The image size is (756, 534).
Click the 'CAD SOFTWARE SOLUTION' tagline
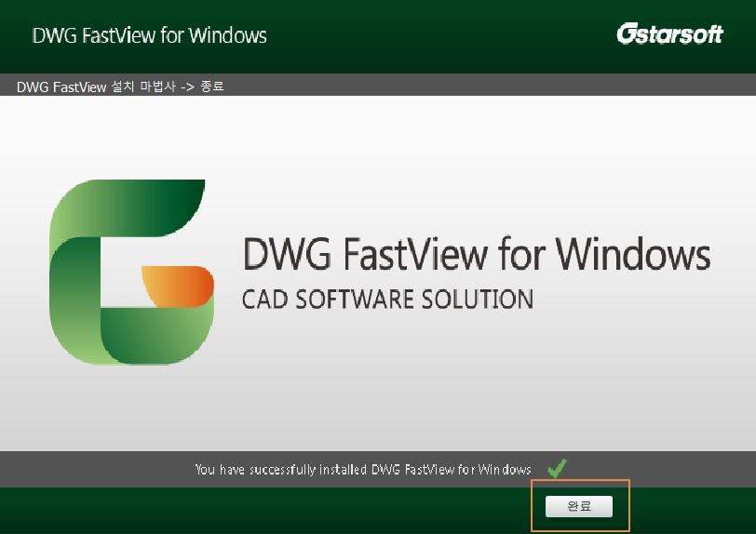(387, 299)
